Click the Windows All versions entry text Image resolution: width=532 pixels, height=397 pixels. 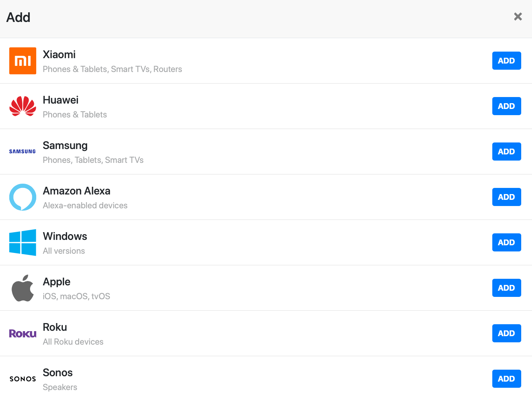pos(64,251)
